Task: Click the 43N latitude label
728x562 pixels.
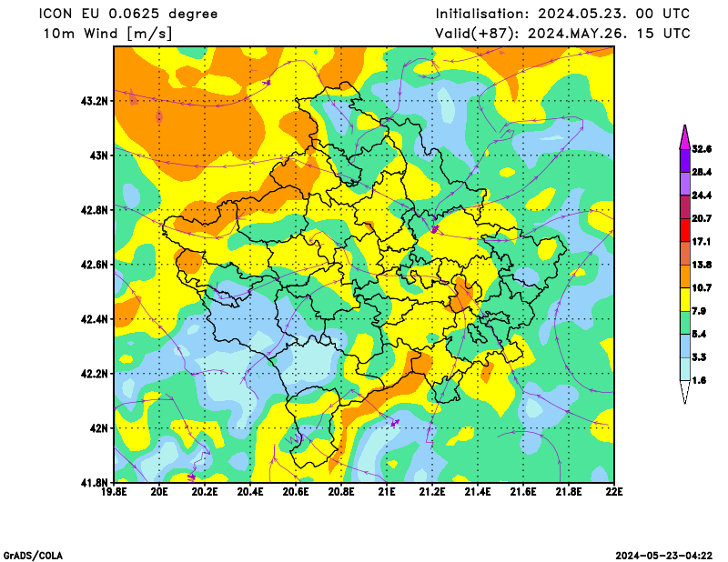Action: (99, 155)
